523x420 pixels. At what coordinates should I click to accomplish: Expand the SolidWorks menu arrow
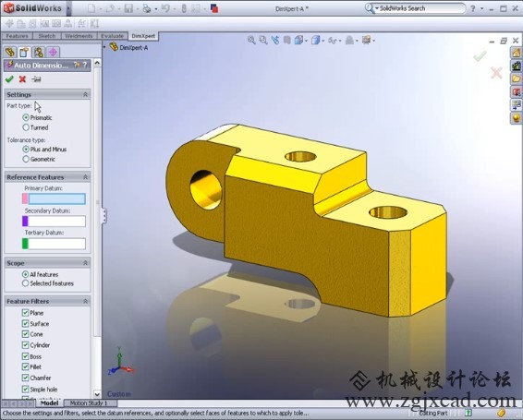point(68,8)
